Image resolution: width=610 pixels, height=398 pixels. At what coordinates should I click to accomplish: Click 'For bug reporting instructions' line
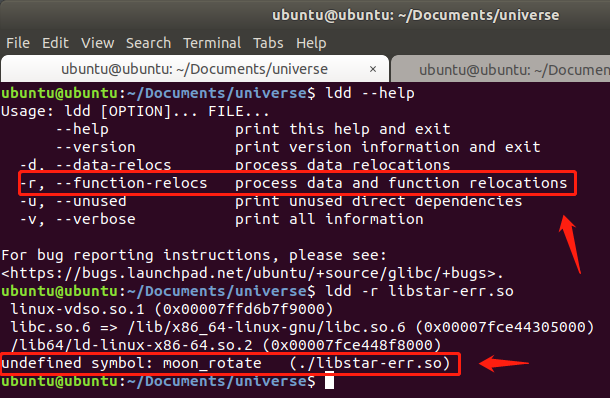(x=194, y=255)
